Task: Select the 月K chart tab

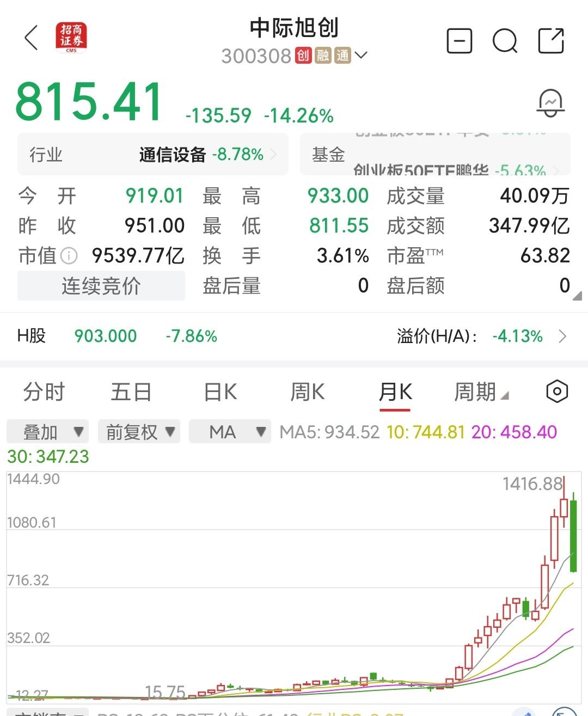Action: (395, 392)
